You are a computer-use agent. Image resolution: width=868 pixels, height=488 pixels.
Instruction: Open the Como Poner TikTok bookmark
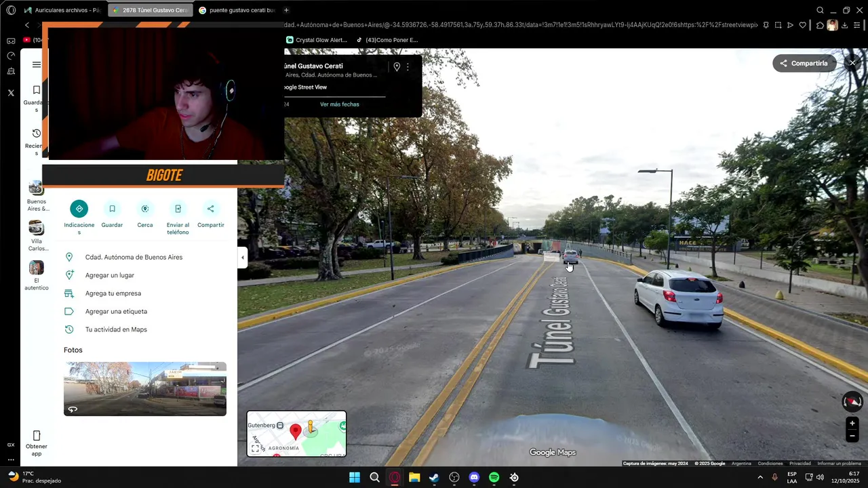pos(387,40)
